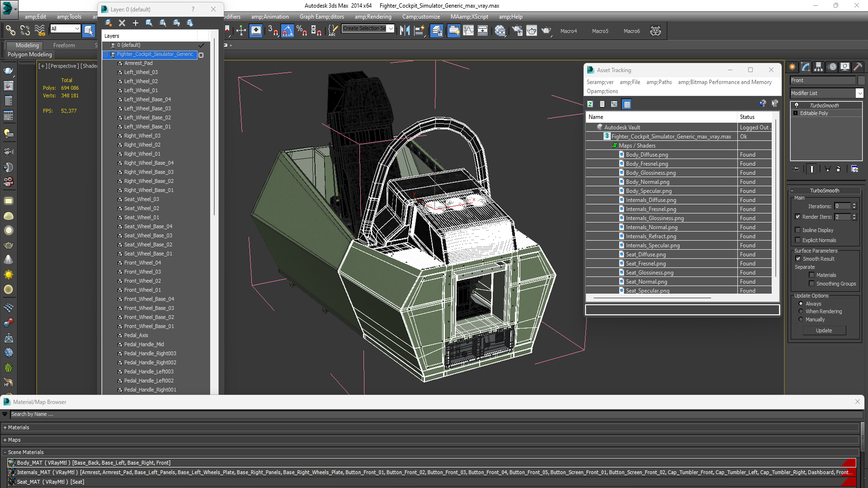Click the Select and Link chain icon
Image resolution: width=868 pixels, height=488 pixels.
[x=10, y=30]
